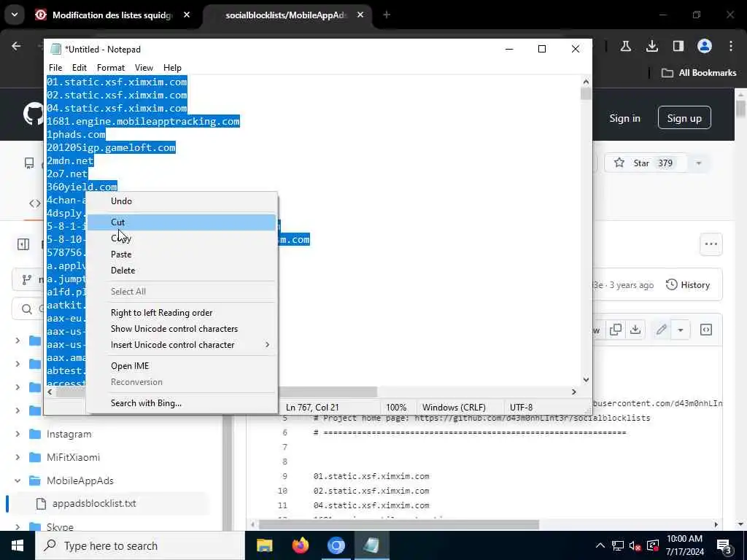Copy raw file contents icon
747x560 pixels.
[x=616, y=330]
